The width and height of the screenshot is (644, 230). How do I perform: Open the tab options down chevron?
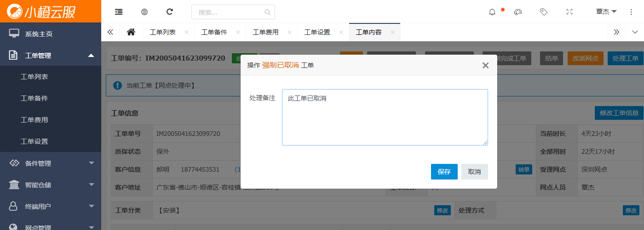[635, 32]
